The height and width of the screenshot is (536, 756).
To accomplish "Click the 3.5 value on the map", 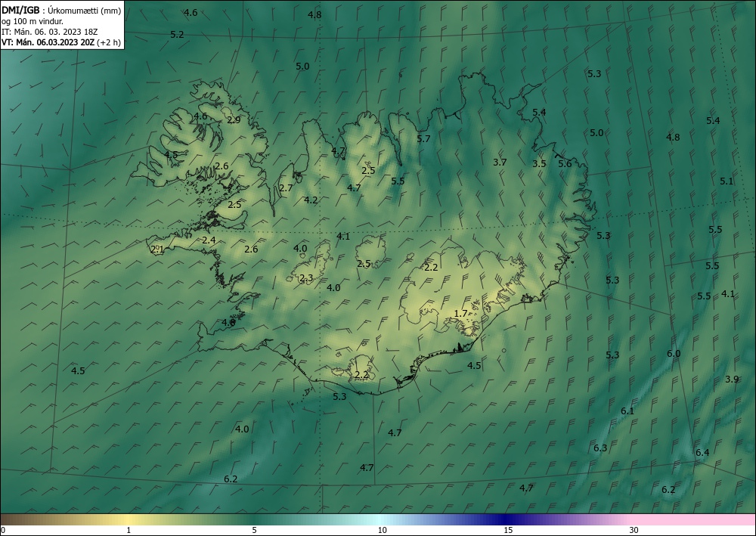I will click(539, 164).
